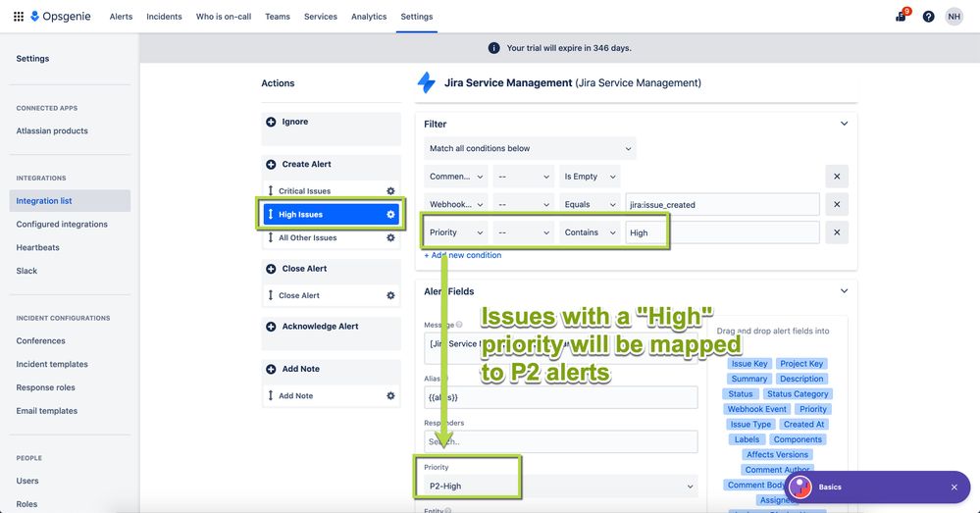Open the Who is on-call tab
Screen dimensions: 980x513
223,17
